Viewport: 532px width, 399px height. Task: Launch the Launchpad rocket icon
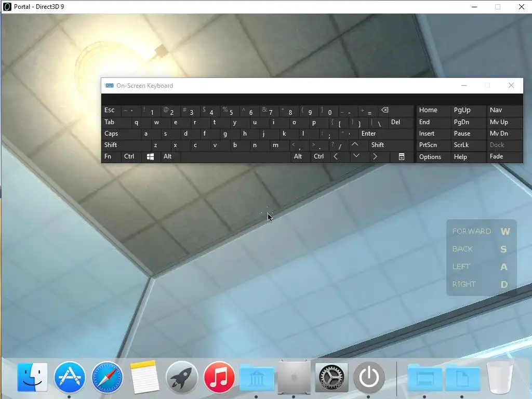[x=182, y=377]
